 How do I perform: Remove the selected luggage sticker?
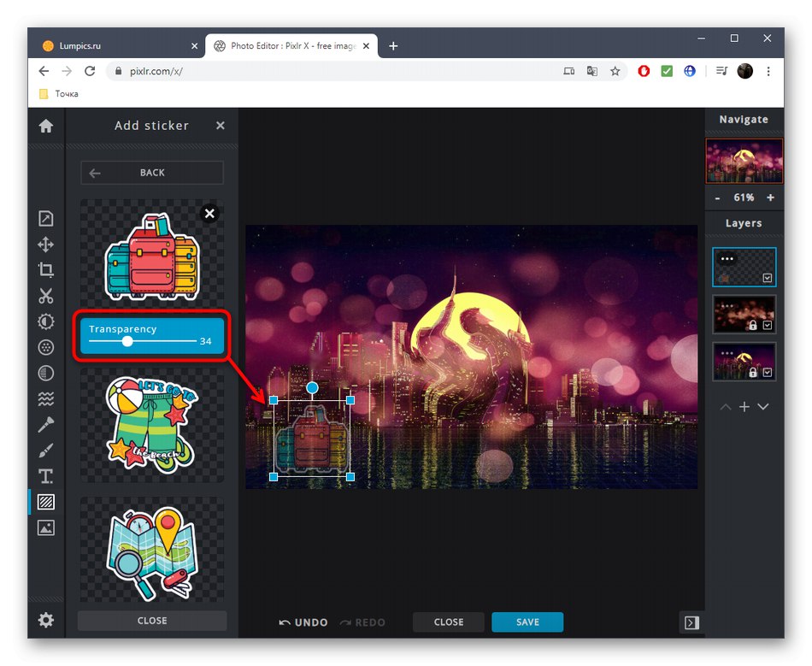(x=209, y=214)
